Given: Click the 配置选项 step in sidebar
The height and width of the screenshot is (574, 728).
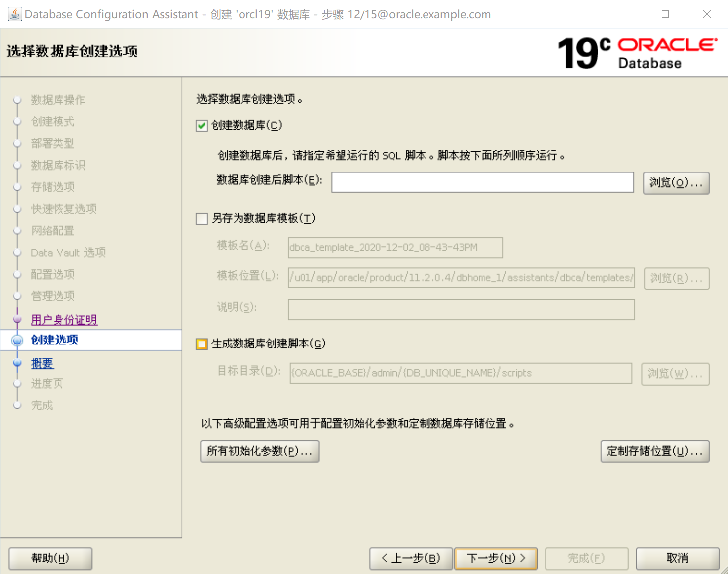Looking at the screenshot, I should coord(53,274).
